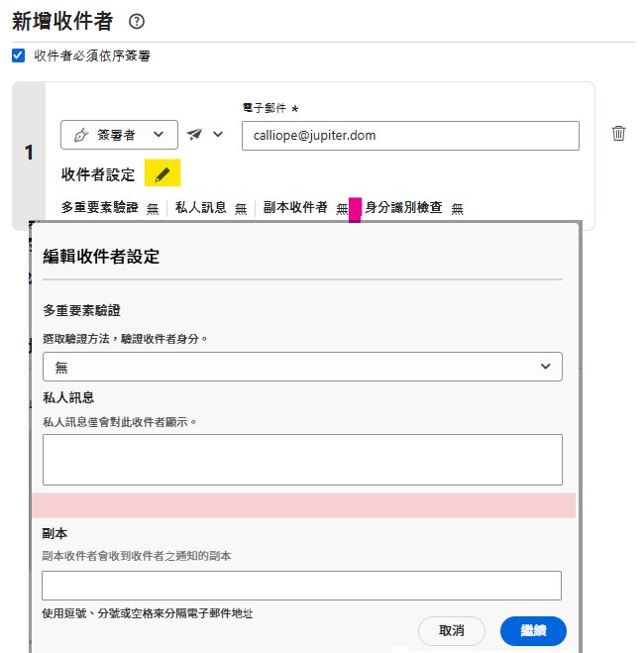Delete recipient with the trash icon
Image resolution: width=644 pixels, height=653 pixels.
[x=618, y=133]
